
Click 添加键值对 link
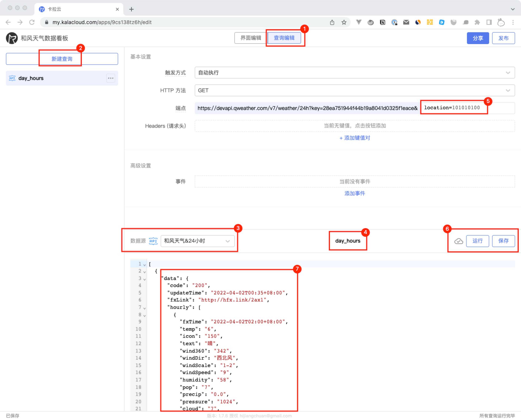click(x=355, y=138)
